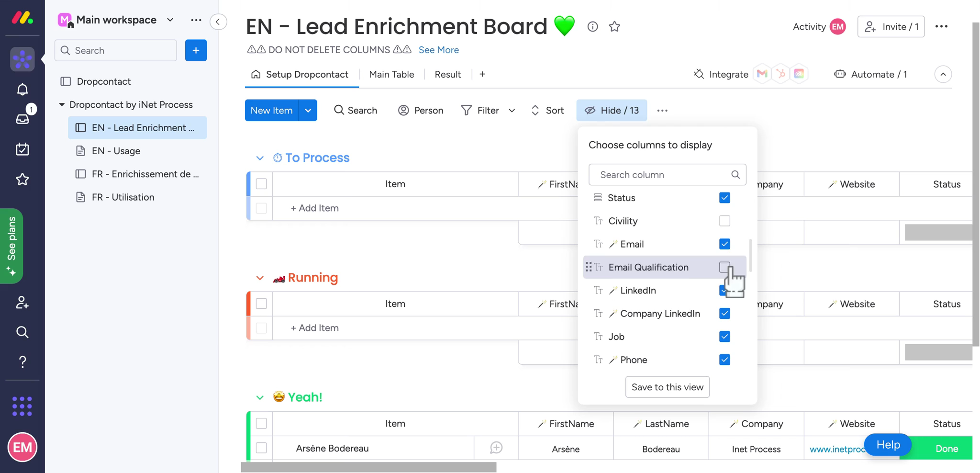Open Invite / 1 button
Viewport: 980px width, 473px height.
[x=891, y=27]
